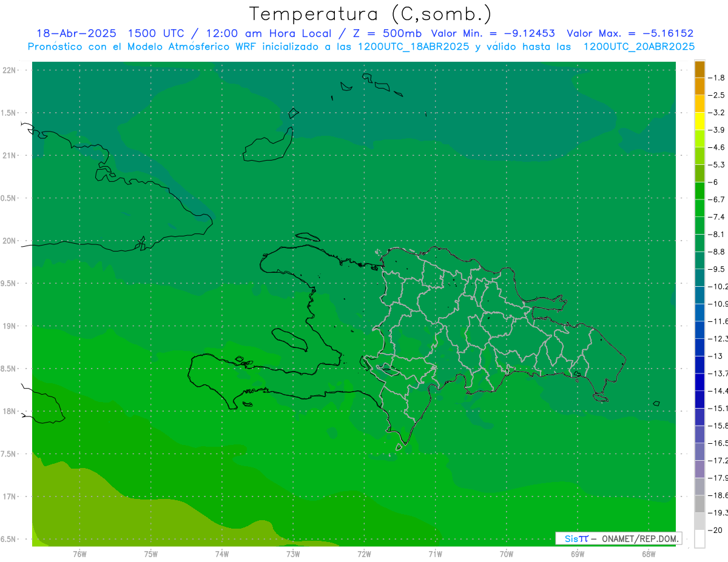Pick the blue swatch between -13.7 and -14.4
728x562 pixels.
tap(699, 382)
